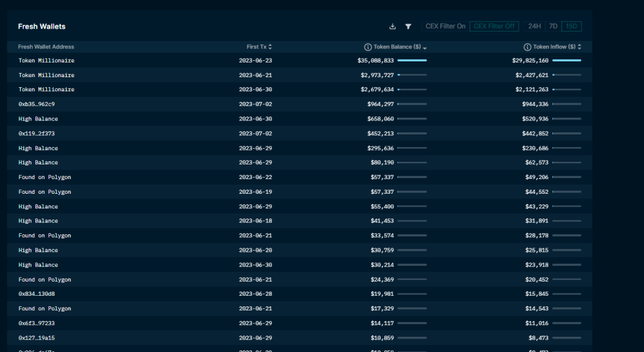
Task: Select the $964,297 balance value
Action: pos(380,104)
